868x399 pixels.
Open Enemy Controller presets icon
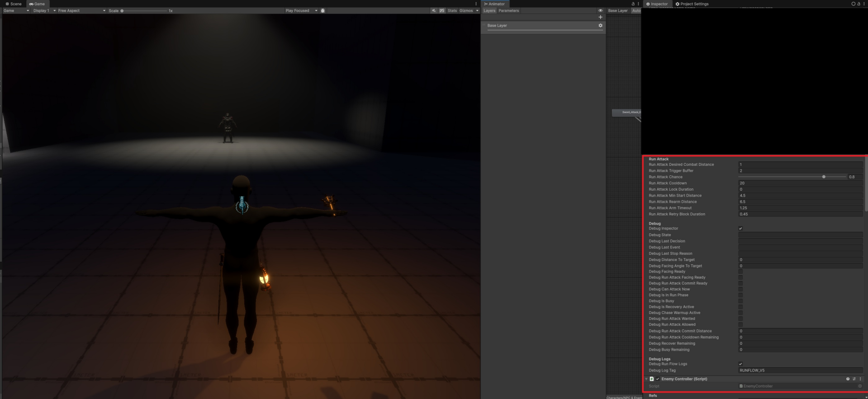pyautogui.click(x=854, y=379)
